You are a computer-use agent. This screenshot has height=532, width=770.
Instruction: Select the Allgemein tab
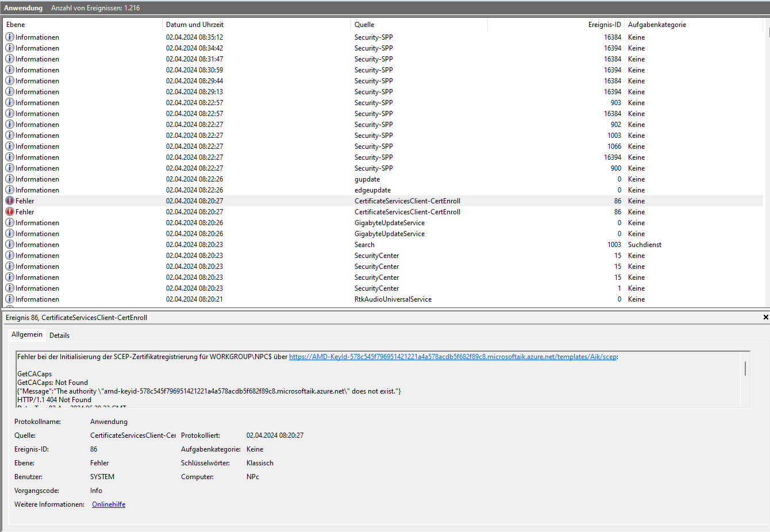[27, 334]
